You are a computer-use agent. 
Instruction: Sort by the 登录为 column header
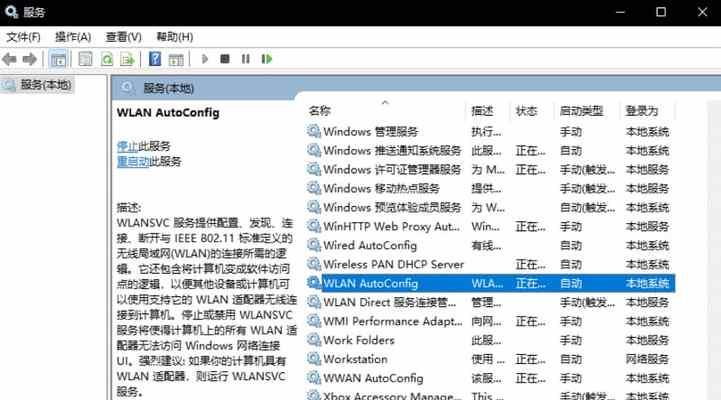coord(641,111)
